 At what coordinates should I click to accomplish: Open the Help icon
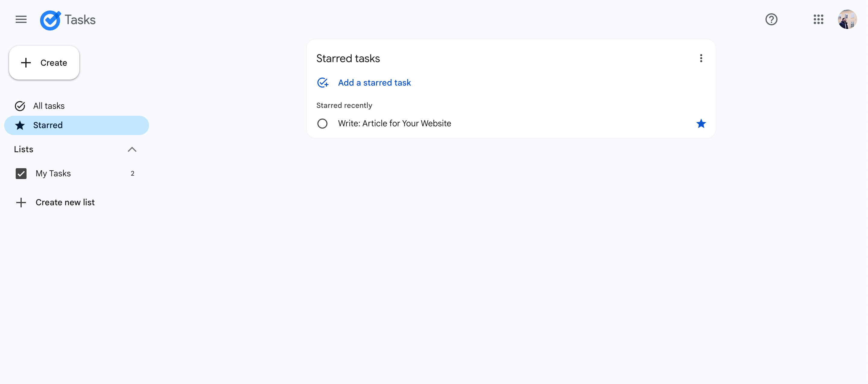(x=771, y=20)
